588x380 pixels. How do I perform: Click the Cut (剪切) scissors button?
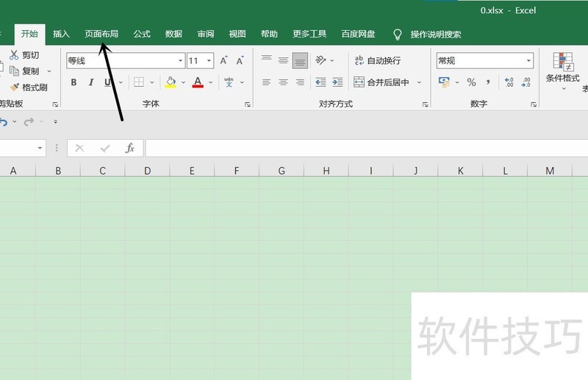tap(24, 55)
